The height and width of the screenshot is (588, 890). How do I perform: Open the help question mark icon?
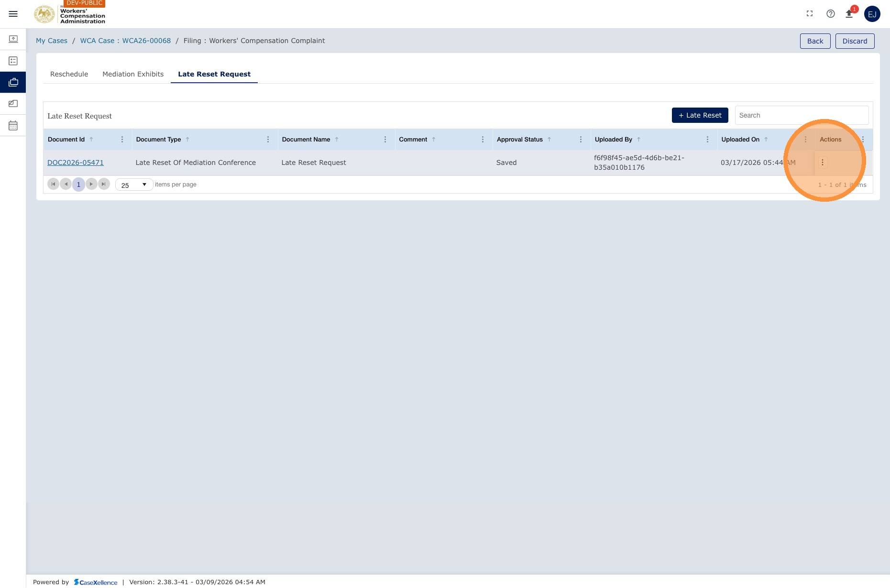(x=831, y=14)
